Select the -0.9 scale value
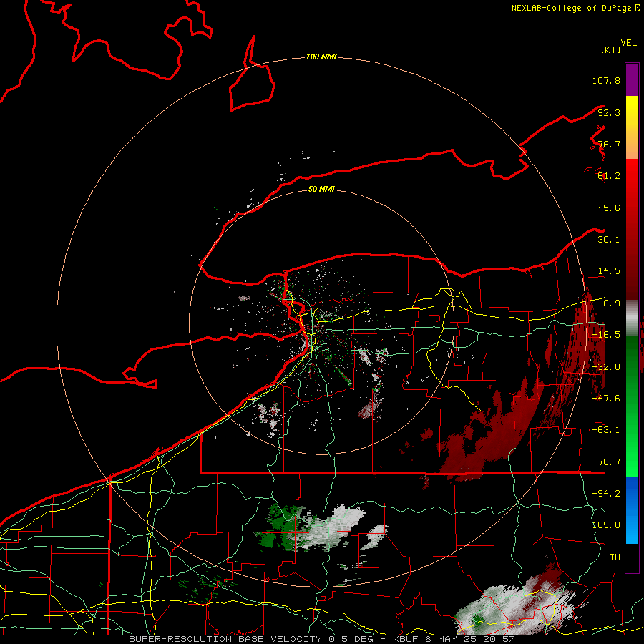Image resolution: width=644 pixels, height=644 pixels. coord(609,303)
